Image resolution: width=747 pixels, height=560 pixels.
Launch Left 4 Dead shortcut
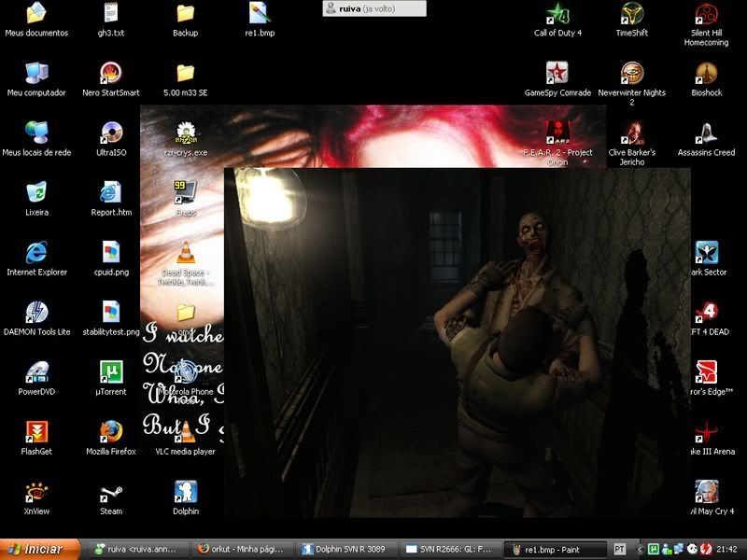pyautogui.click(x=707, y=312)
